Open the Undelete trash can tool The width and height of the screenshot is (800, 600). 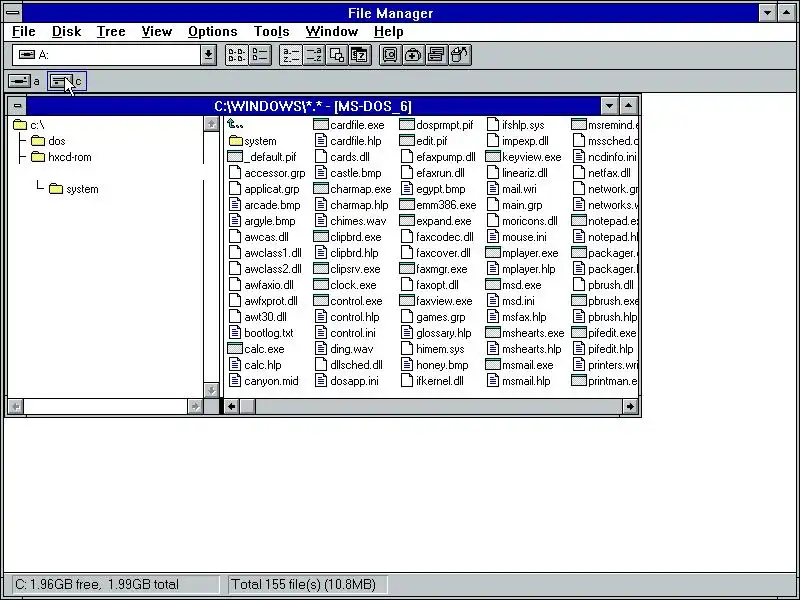pos(459,55)
